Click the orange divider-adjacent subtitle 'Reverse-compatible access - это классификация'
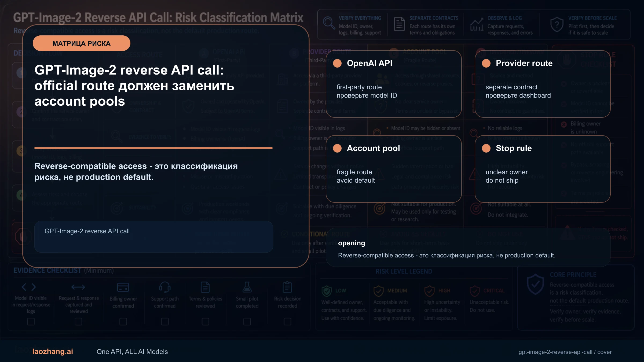 tap(136, 166)
